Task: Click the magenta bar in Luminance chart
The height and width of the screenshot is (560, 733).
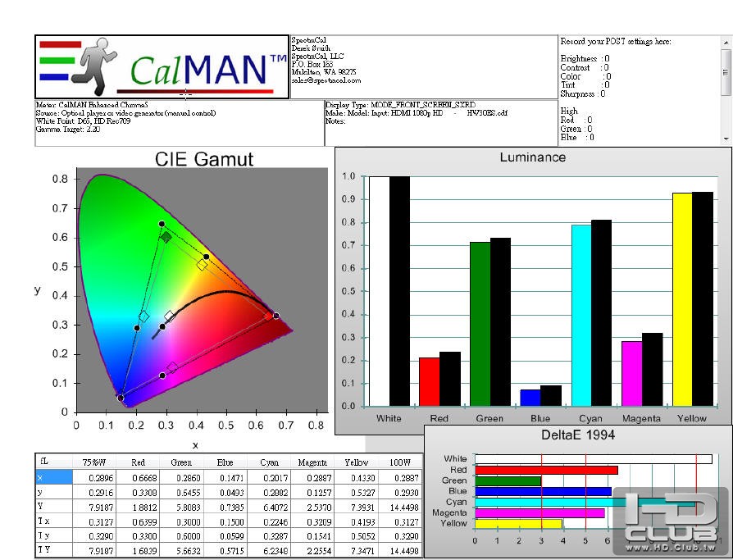Action: pos(631,374)
